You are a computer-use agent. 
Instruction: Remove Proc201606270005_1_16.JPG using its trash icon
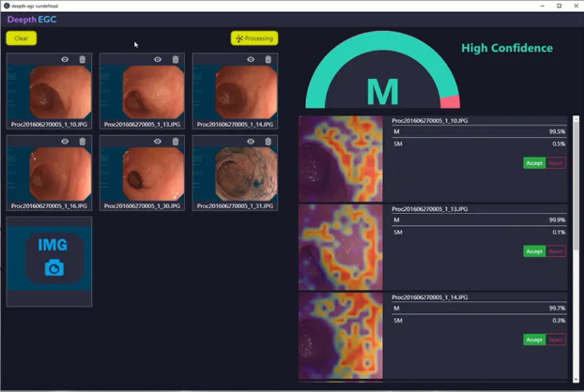[x=82, y=142]
